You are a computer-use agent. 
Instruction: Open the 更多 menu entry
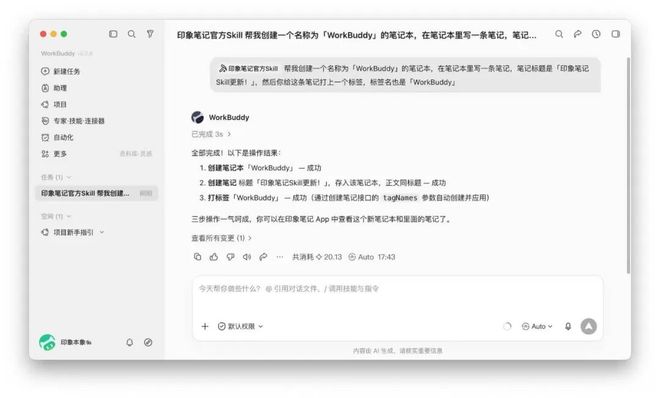point(54,154)
